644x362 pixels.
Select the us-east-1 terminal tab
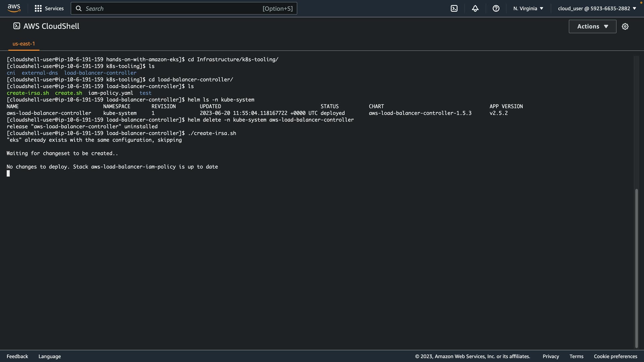[x=23, y=44]
